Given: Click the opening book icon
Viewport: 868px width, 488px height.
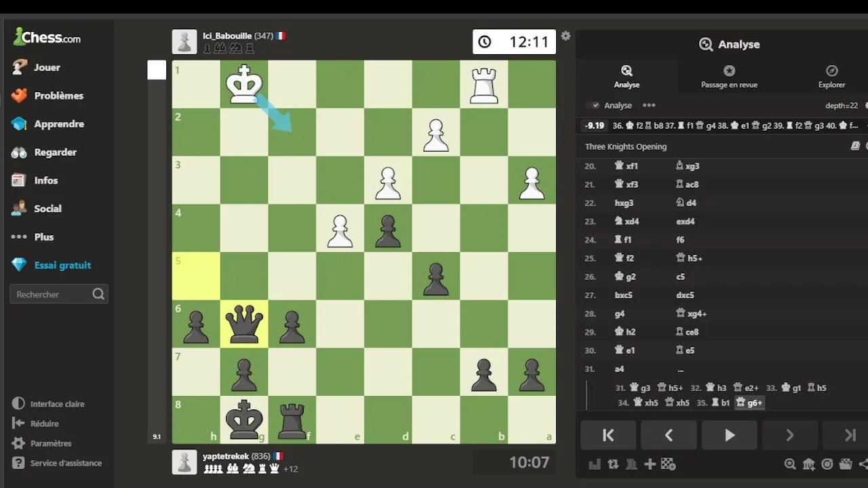Looking at the screenshot, I should coord(855,146).
